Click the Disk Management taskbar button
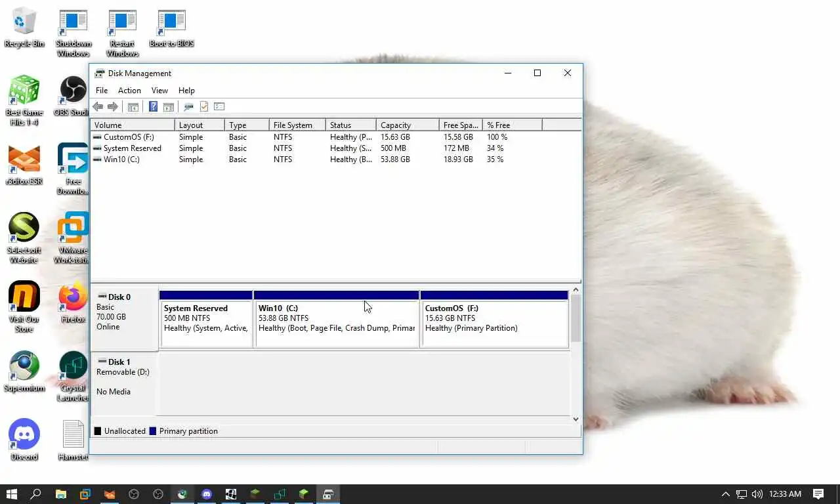The width and height of the screenshot is (840, 504). pyautogui.click(x=328, y=494)
